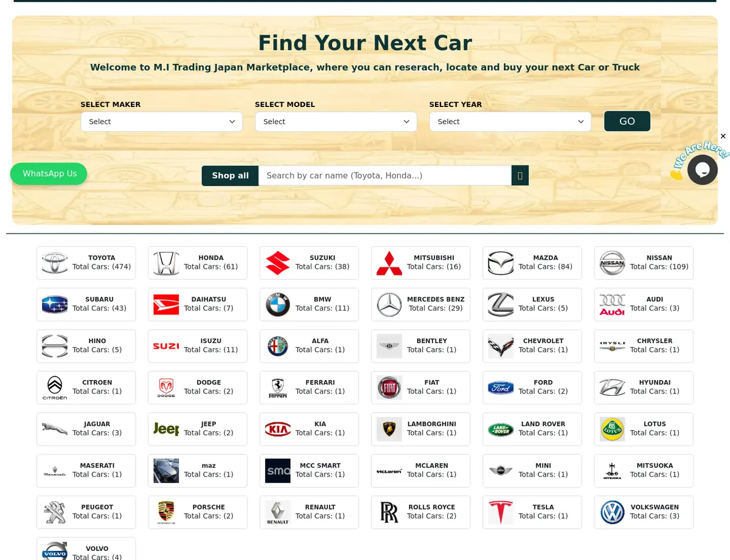Click the Porsche crest logo
This screenshot has width=730, height=560.
click(x=166, y=513)
